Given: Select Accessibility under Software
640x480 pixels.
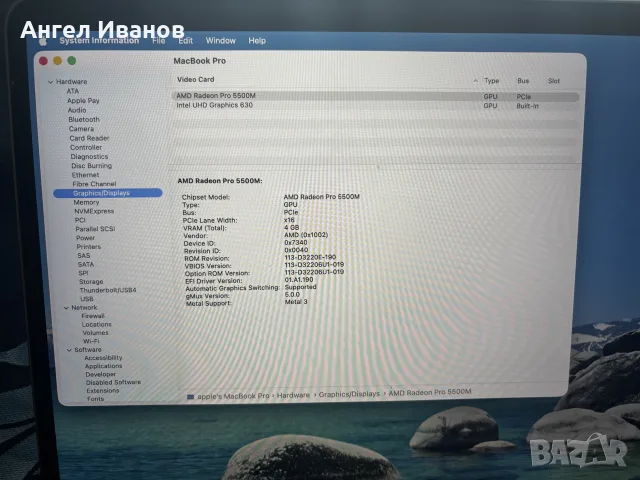Looking at the screenshot, I should [103, 358].
